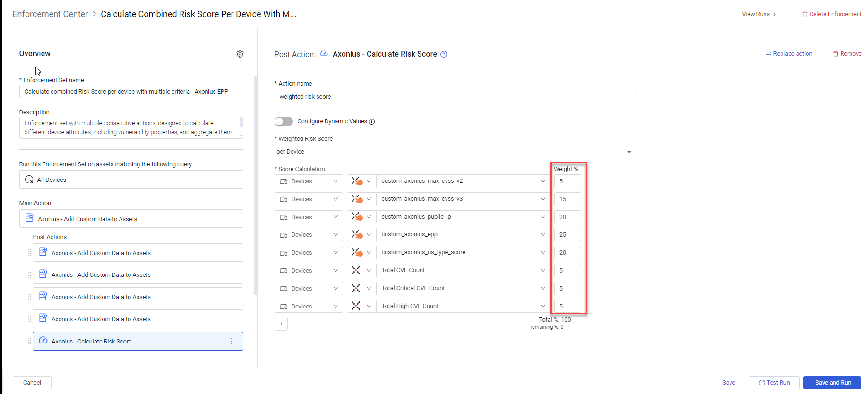
Task: Click Save link at bottom
Action: point(729,383)
